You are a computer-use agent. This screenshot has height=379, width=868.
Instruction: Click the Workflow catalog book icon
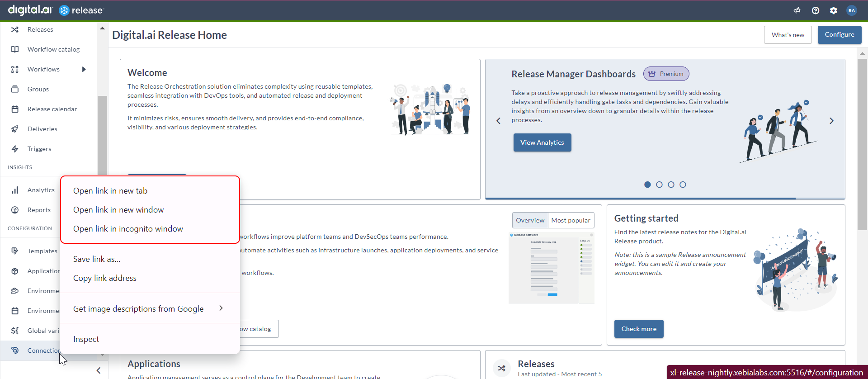pos(15,49)
